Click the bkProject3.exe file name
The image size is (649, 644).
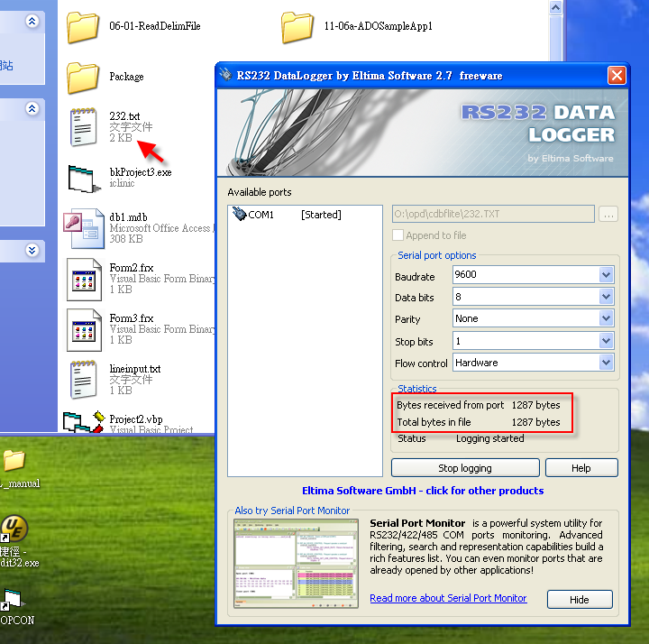tap(141, 172)
